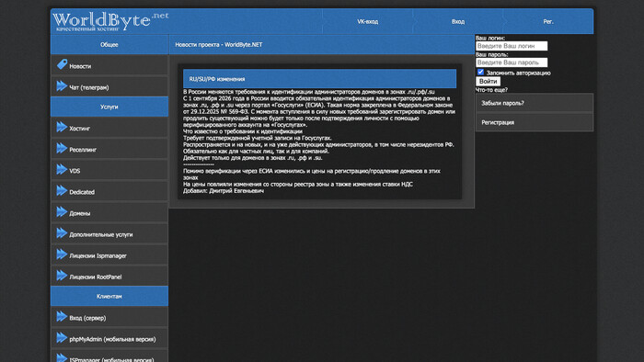Viewport: 644px width, 362px height.
Task: Click the tag icon next to Новости
Action: pos(62,64)
